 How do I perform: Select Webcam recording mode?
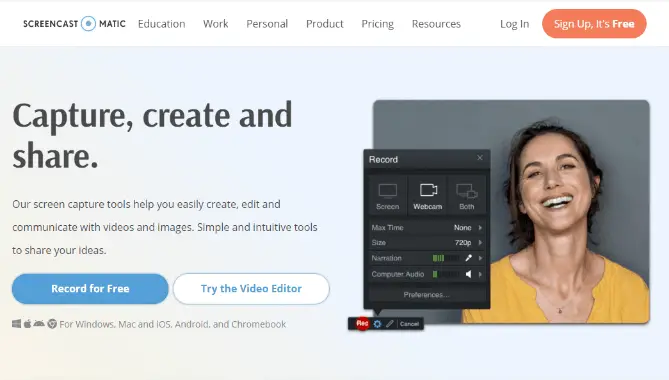pyautogui.click(x=428, y=195)
